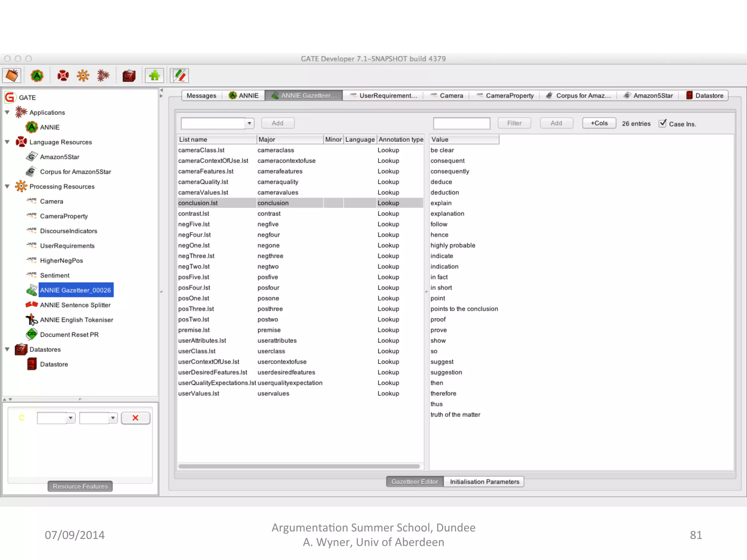The height and width of the screenshot is (560, 747).
Task: Collapse the Applications tree node
Action: [x=7, y=112]
